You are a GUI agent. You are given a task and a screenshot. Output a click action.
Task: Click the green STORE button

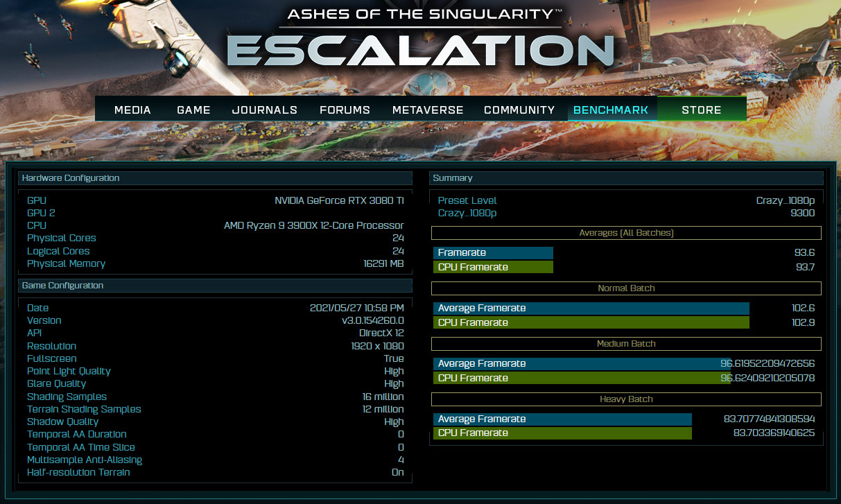[701, 110]
